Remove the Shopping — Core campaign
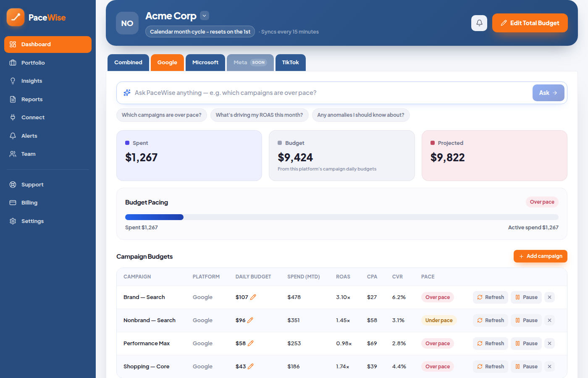The width and height of the screenshot is (588, 378). click(x=549, y=367)
